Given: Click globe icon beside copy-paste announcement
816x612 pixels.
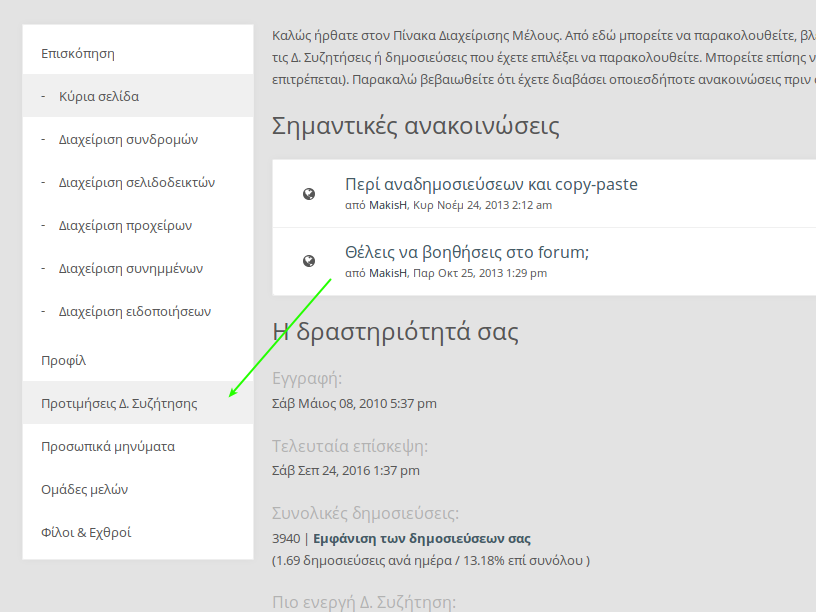Looking at the screenshot, I should [x=309, y=194].
